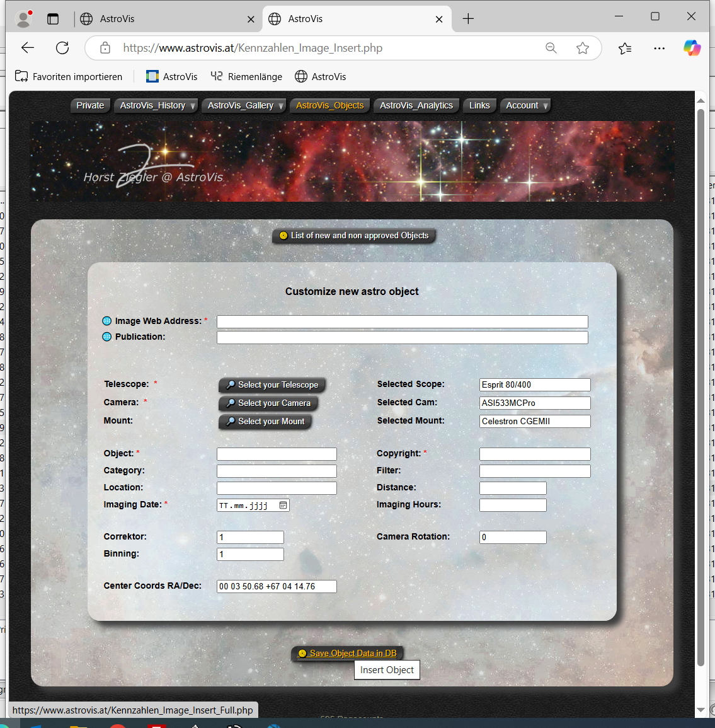Minimize the browser window
Screen dimensions: 715x728
pos(619,16)
